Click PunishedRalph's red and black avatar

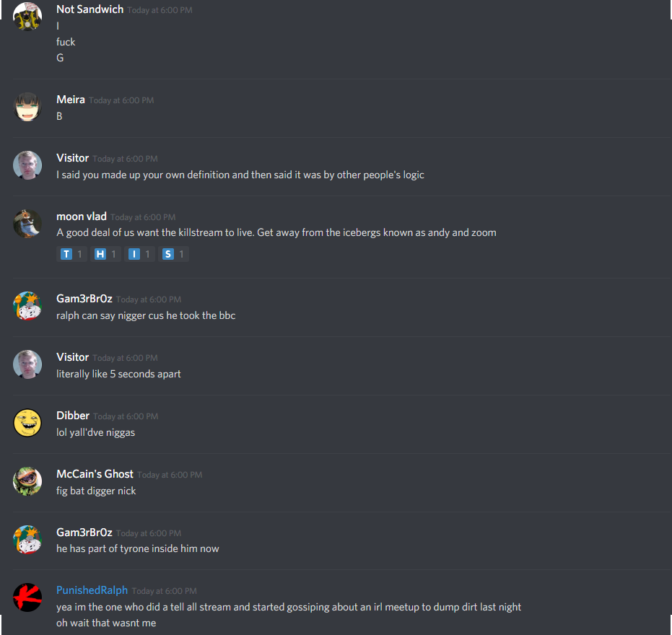pos(27,597)
